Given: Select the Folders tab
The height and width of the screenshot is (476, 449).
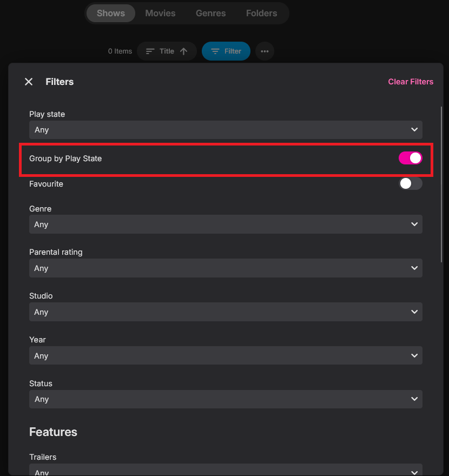Looking at the screenshot, I should pyautogui.click(x=261, y=13).
